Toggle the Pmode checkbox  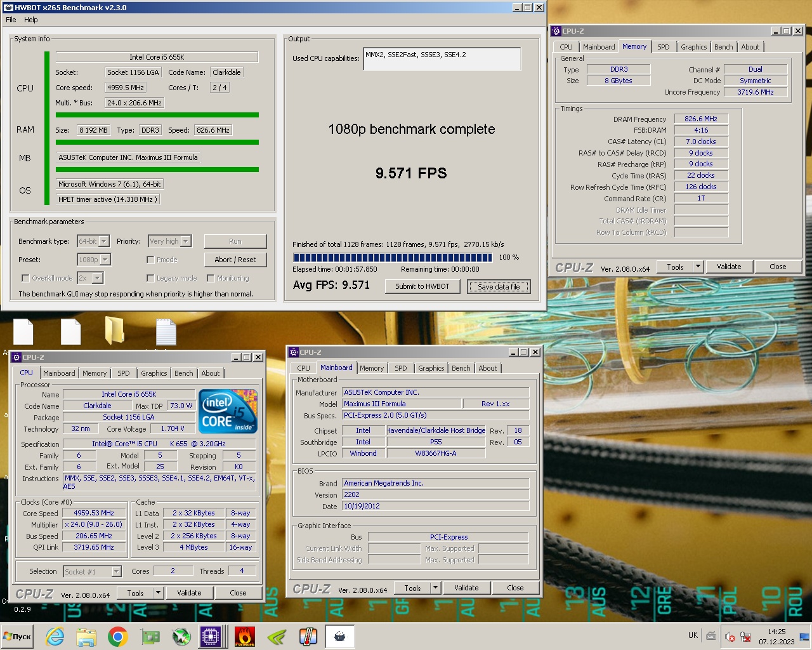pos(150,260)
